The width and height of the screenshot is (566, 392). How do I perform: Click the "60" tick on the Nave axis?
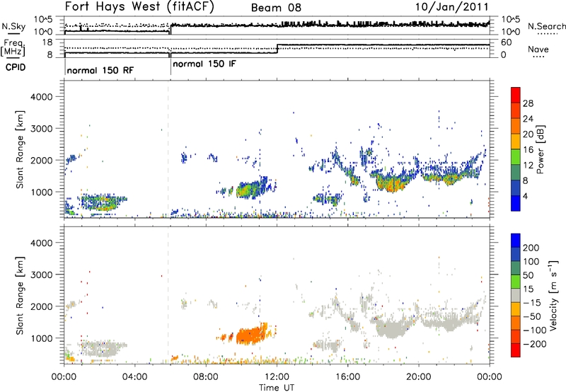click(506, 42)
